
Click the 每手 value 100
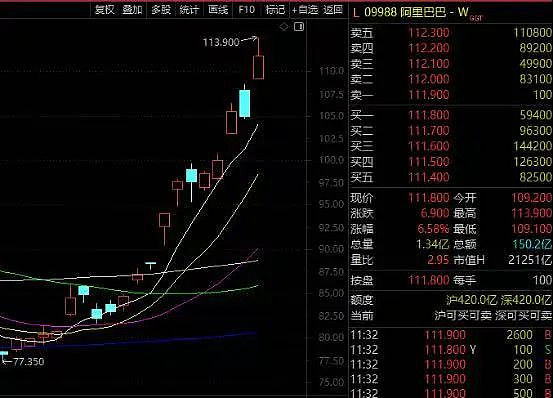pyautogui.click(x=542, y=281)
